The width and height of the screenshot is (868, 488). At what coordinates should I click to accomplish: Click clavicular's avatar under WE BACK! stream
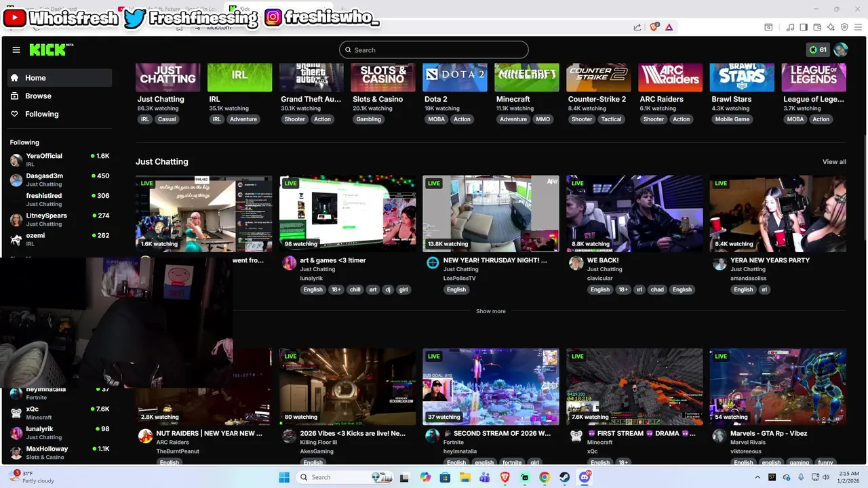tap(576, 263)
